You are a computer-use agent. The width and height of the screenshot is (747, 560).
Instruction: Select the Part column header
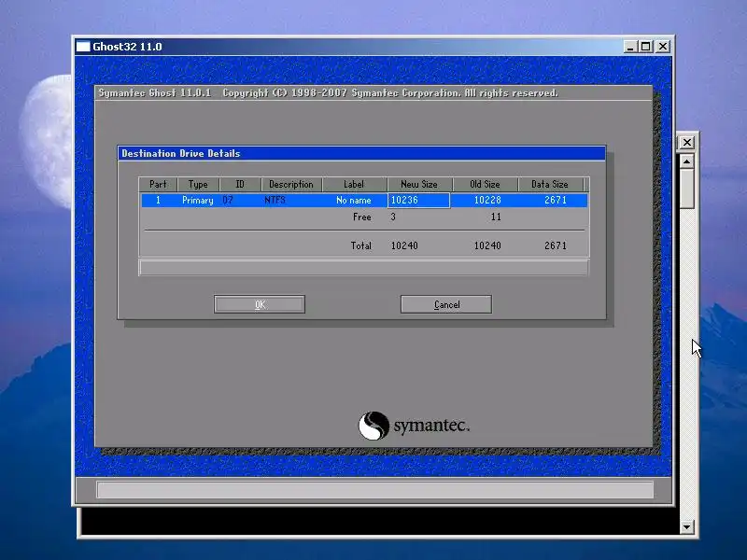click(x=158, y=184)
